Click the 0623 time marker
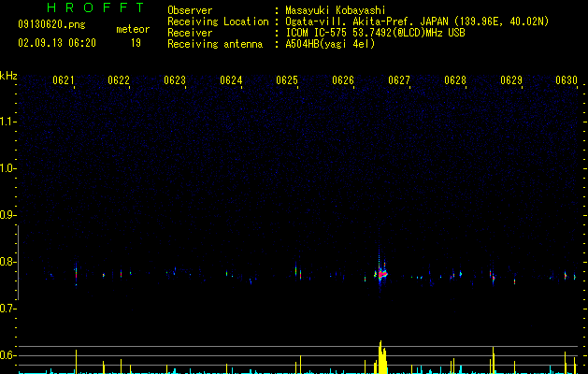The width and height of the screenshot is (588, 374). pos(175,80)
